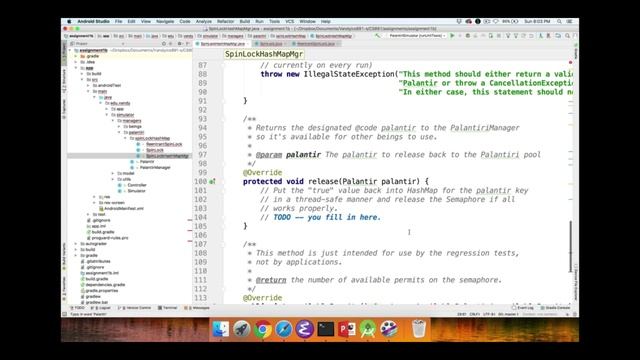Open Project panel gear settings
Screen dimensions: 640x360
pyautogui.click(x=180, y=43)
